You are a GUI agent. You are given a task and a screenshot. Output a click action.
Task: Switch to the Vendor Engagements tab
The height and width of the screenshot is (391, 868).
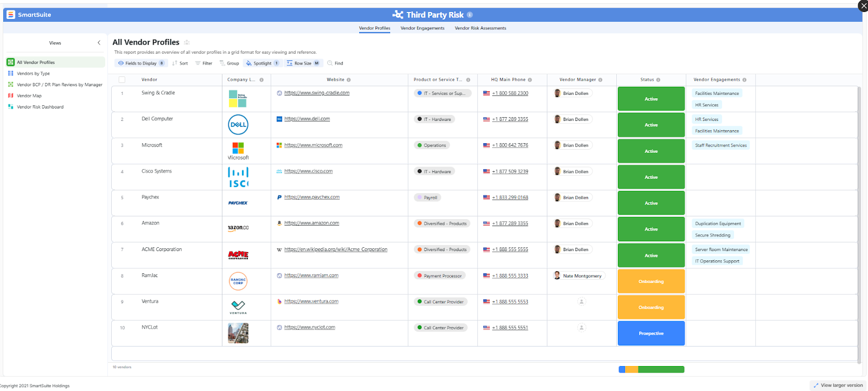click(422, 28)
